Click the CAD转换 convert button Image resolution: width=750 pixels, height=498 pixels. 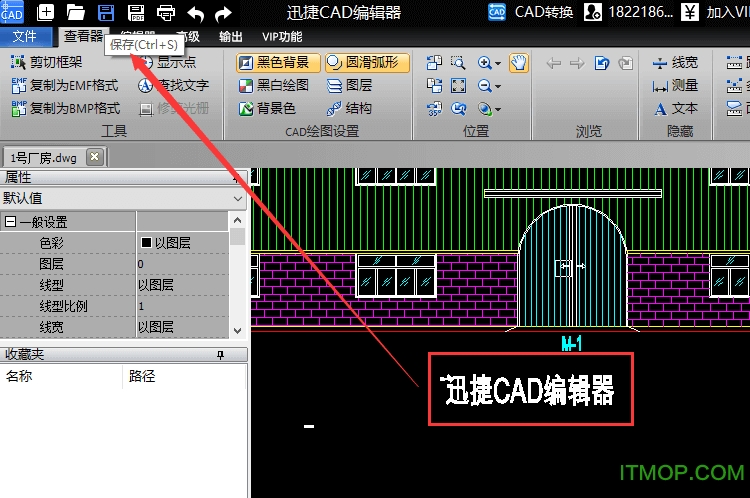coord(531,12)
